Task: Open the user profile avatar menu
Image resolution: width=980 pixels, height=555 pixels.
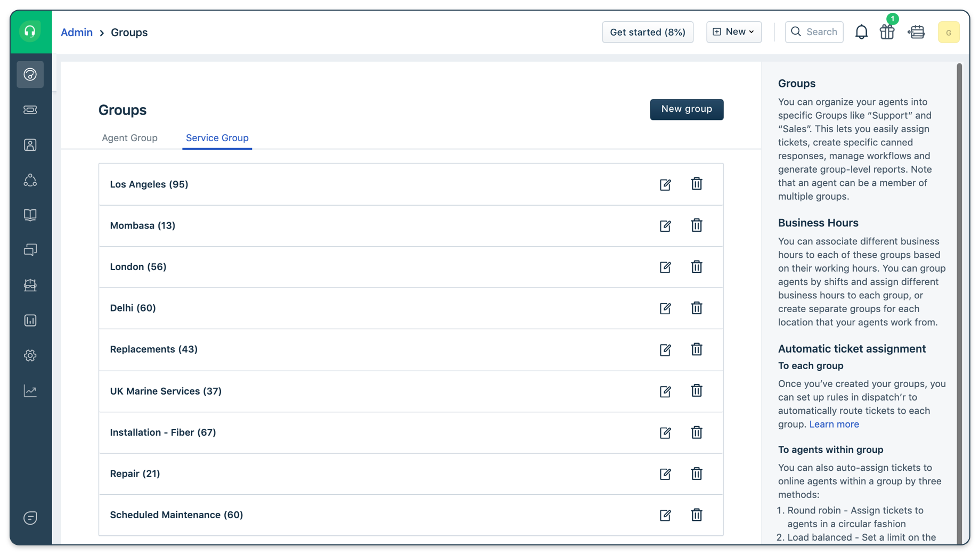Action: (x=948, y=32)
